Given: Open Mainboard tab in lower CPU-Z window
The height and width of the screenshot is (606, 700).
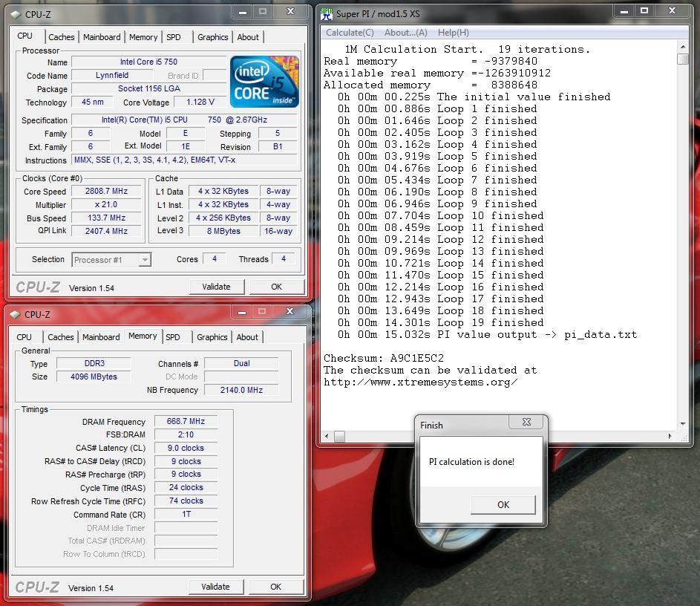Looking at the screenshot, I should point(102,337).
